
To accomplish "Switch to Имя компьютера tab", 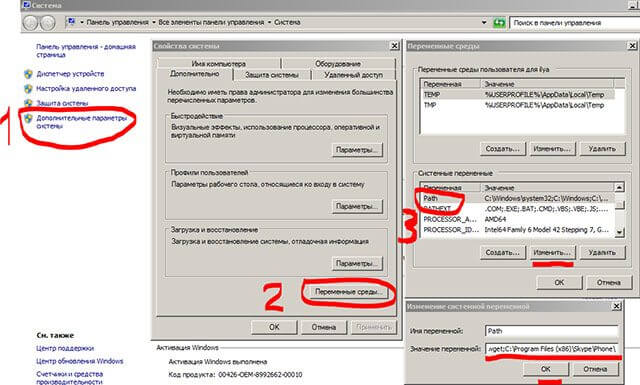I will tap(218, 64).
